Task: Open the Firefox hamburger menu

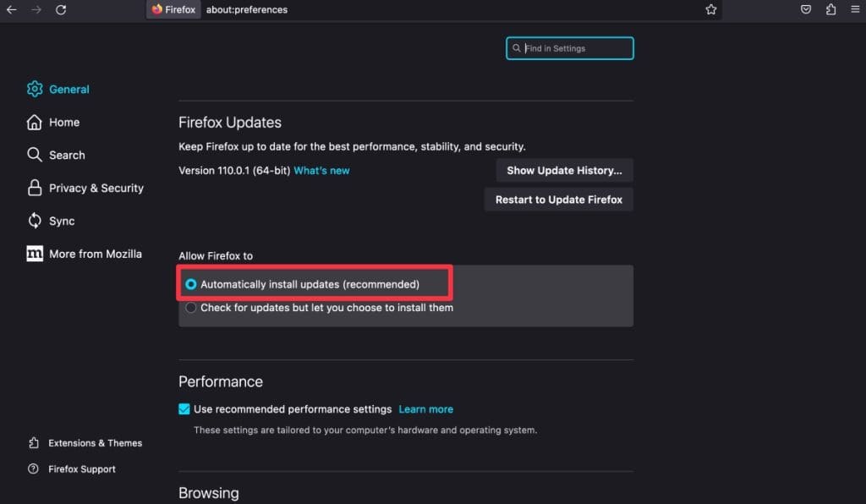Action: click(x=855, y=10)
